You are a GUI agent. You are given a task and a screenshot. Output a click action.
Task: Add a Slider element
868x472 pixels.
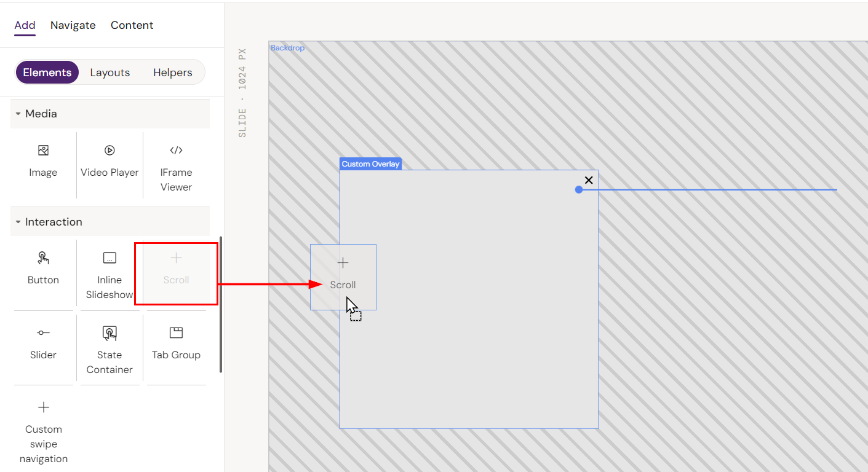click(x=43, y=344)
